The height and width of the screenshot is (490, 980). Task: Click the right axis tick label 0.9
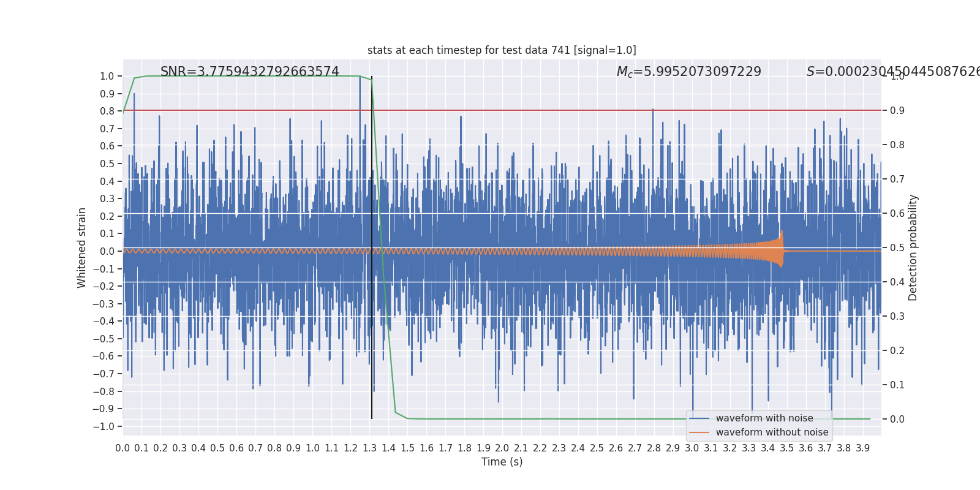click(x=897, y=111)
